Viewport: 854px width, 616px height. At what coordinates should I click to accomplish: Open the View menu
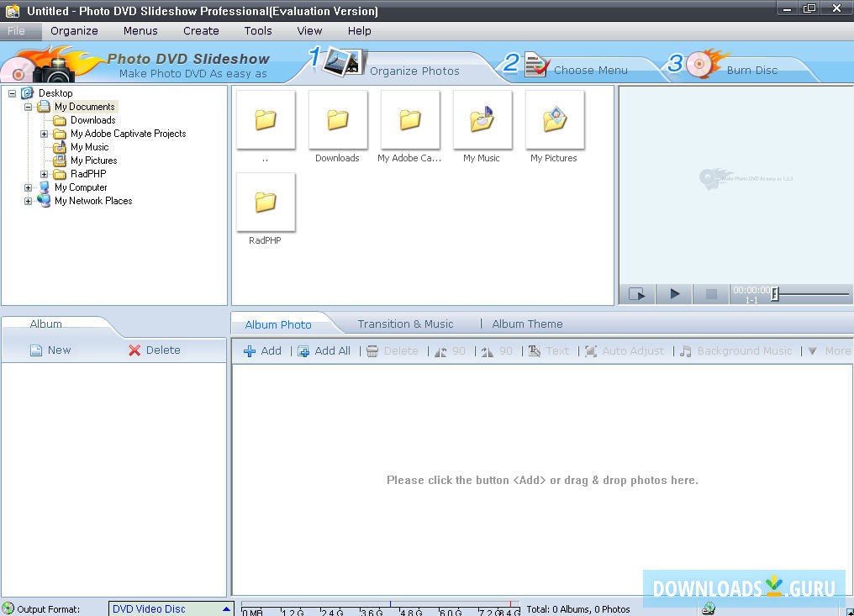309,31
